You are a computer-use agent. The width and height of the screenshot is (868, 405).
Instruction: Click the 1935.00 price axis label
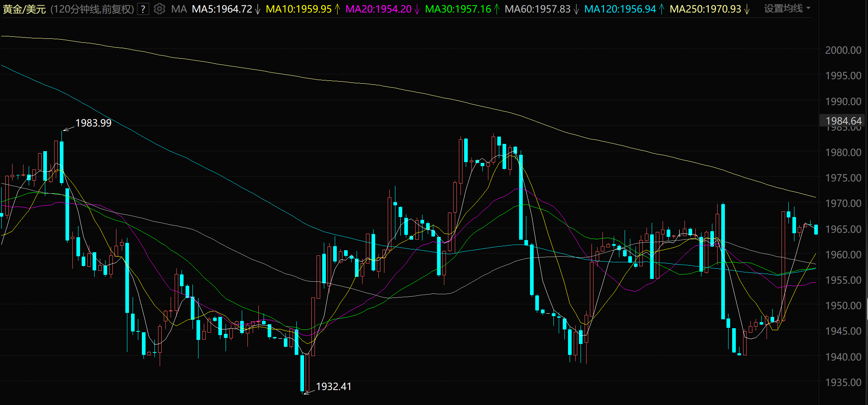pyautogui.click(x=843, y=382)
